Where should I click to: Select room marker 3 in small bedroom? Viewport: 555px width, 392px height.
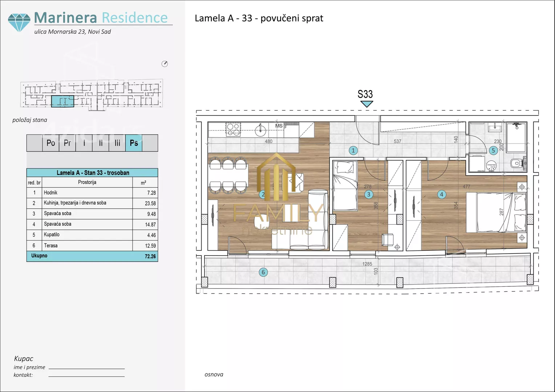coord(369,195)
